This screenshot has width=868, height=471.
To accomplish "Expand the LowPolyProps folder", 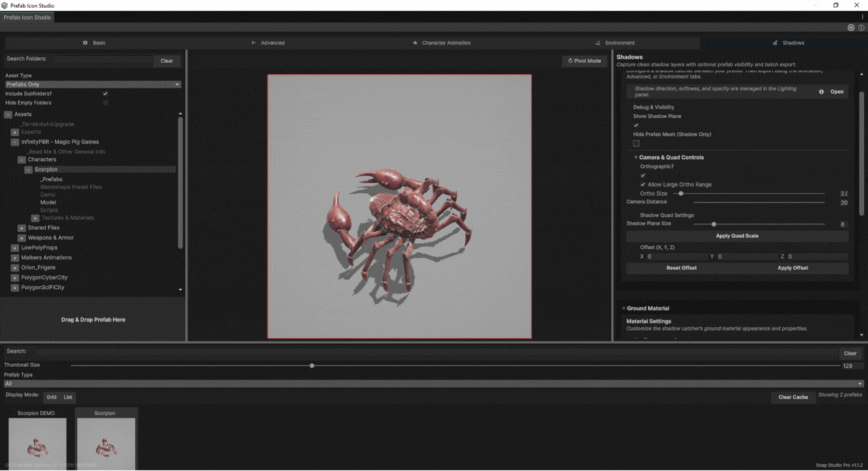I will tap(15, 248).
